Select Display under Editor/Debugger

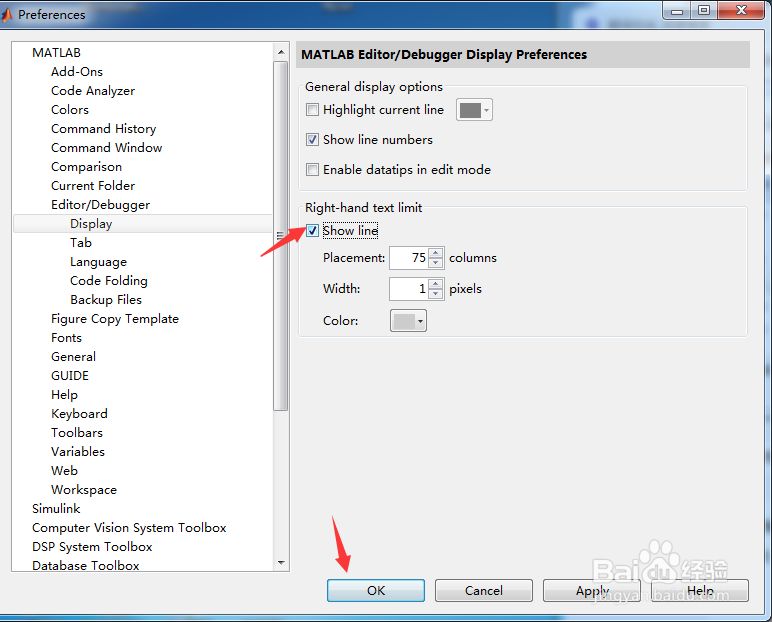pyautogui.click(x=91, y=224)
